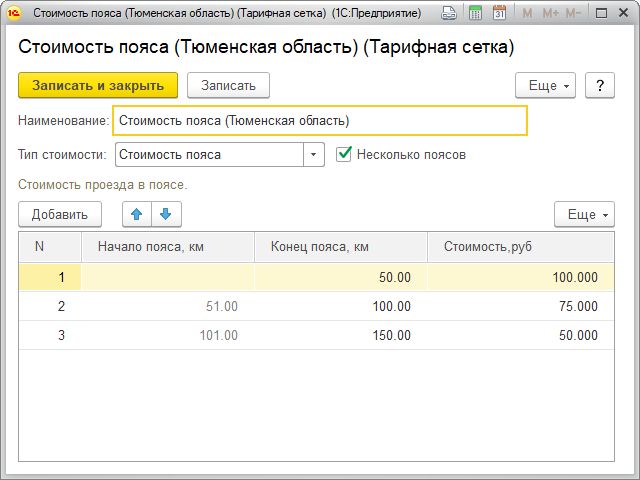Click the M memory button
The image size is (640, 480).
[x=526, y=14]
